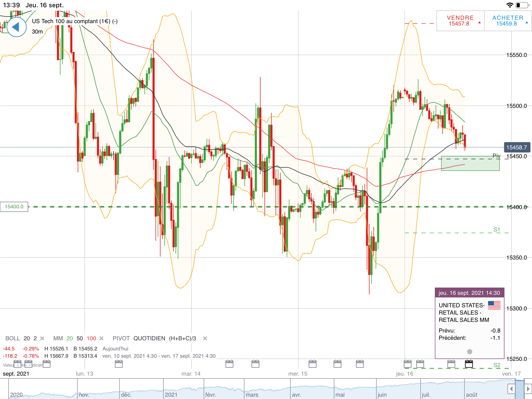The image size is (532, 399).
Task: Open the 30m timeframe selector
Action: [37, 32]
